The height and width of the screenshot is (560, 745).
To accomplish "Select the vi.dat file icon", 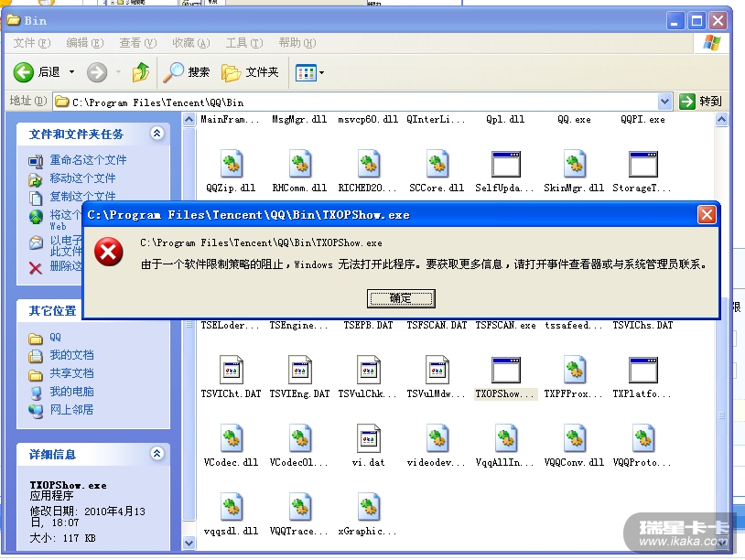I will pyautogui.click(x=368, y=438).
